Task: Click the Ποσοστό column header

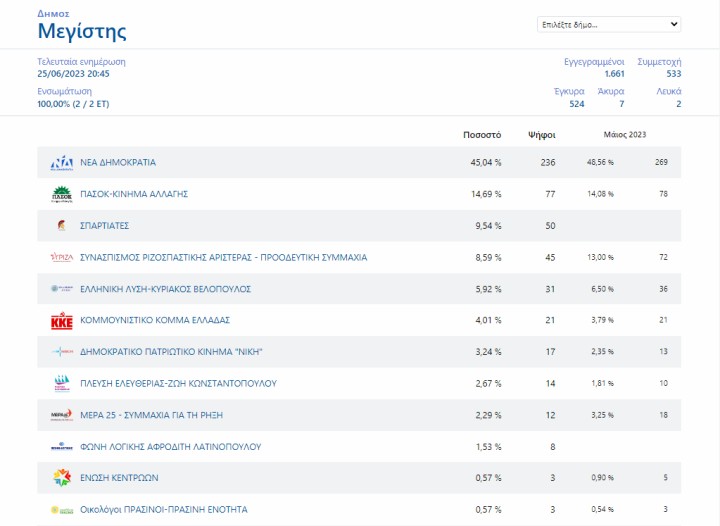Action: pos(482,134)
